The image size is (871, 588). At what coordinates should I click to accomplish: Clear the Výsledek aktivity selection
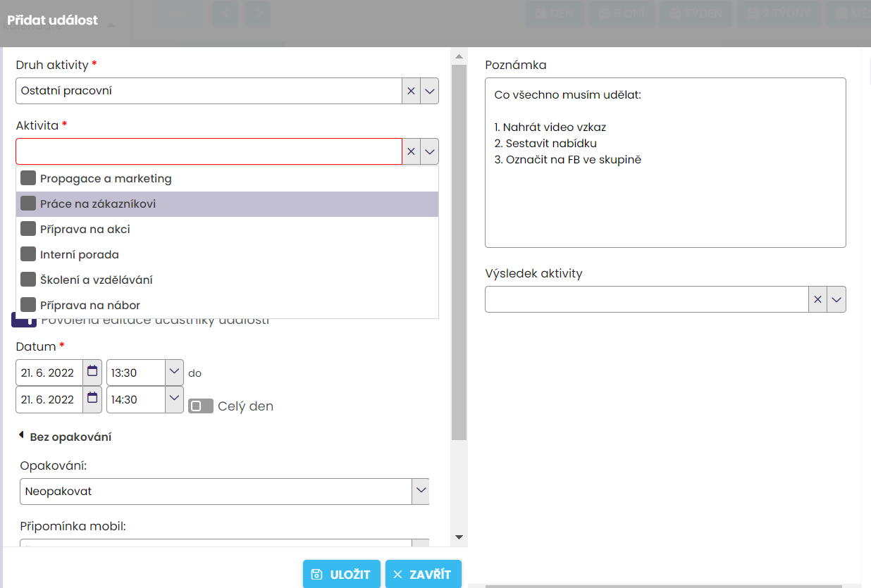click(x=817, y=299)
